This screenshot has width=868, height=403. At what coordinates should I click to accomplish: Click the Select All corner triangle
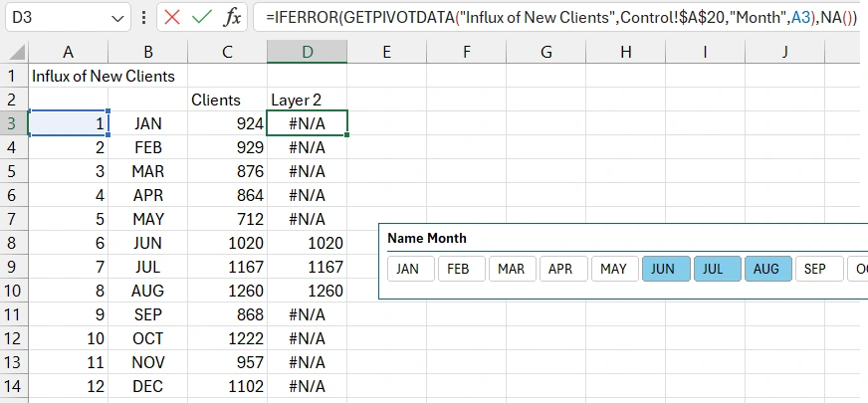(x=14, y=52)
